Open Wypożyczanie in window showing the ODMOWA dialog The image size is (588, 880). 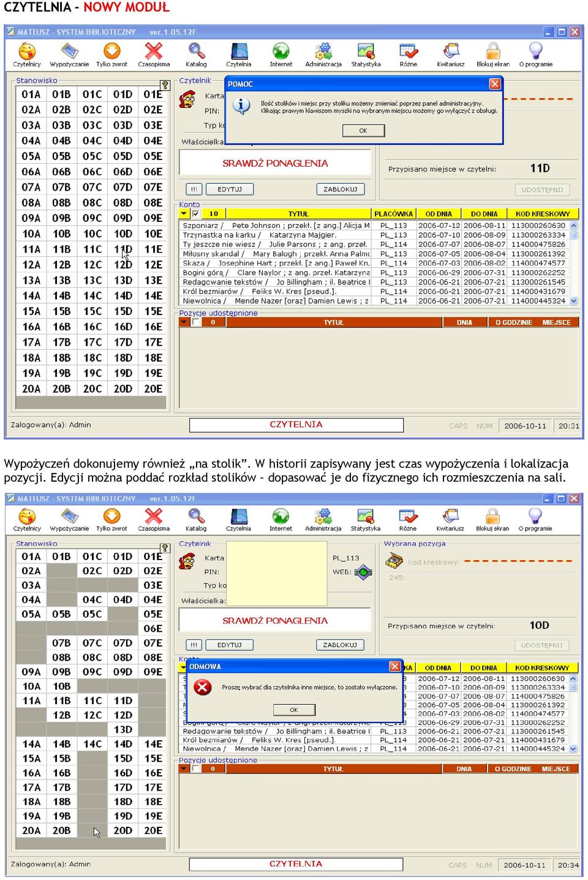coord(69,519)
